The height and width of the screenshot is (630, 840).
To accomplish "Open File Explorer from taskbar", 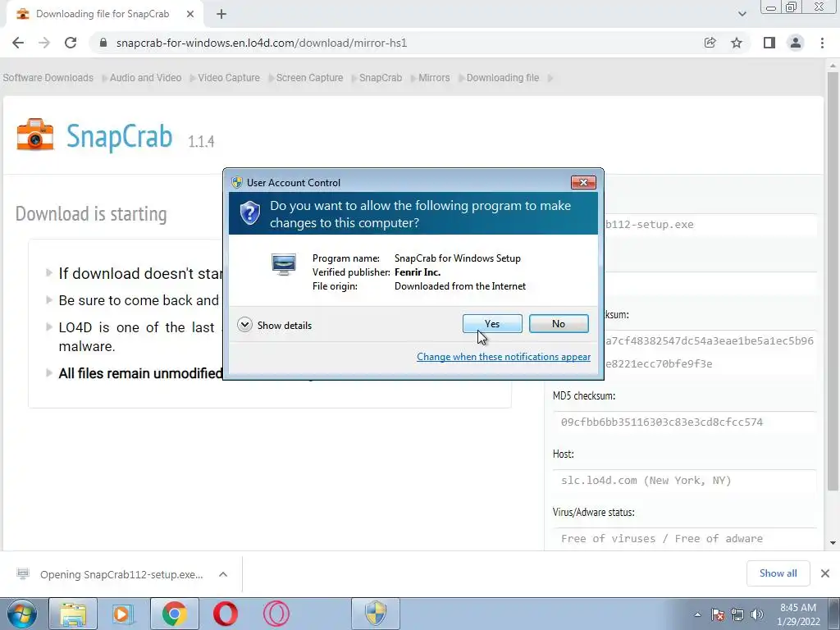I will [73, 614].
